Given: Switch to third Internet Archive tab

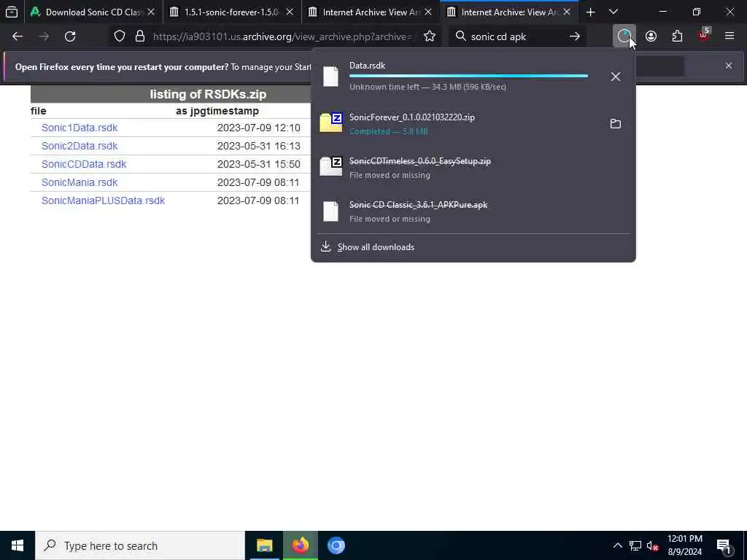Looking at the screenshot, I should click(370, 12).
